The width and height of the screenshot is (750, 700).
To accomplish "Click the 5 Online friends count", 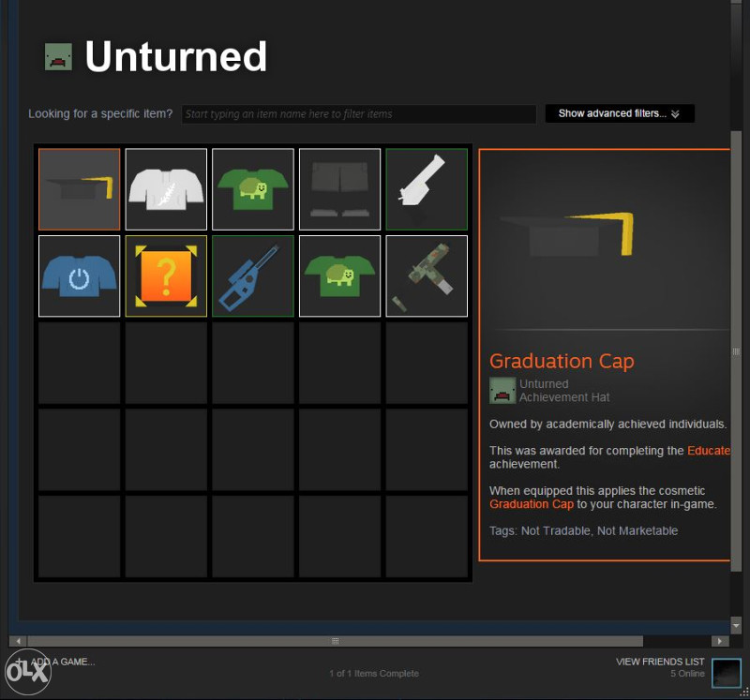I will click(x=687, y=673).
